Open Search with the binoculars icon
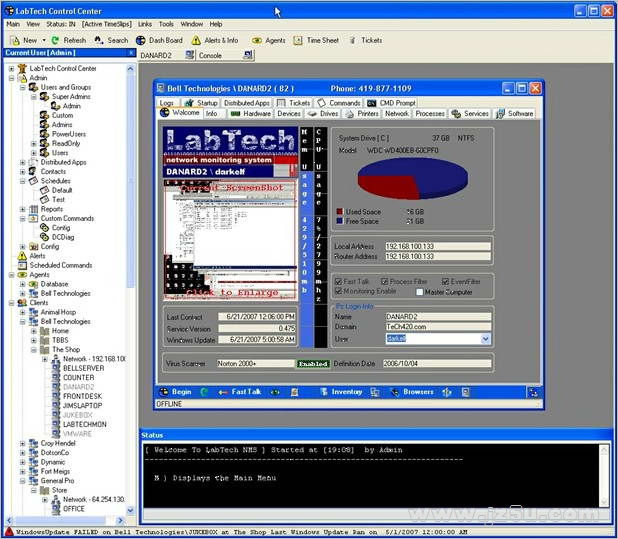Viewport: 618px width, 539px height. pyautogui.click(x=99, y=40)
